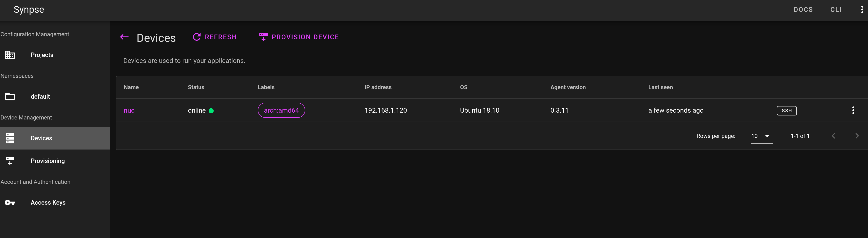Open the DOCS menu item
The height and width of the screenshot is (238, 868).
tap(803, 9)
